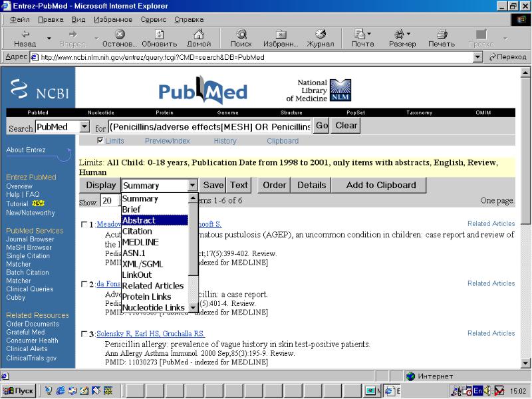The width and height of the screenshot is (532, 399).
Task: Switch to the Nucleotide database tab
Action: click(x=101, y=112)
